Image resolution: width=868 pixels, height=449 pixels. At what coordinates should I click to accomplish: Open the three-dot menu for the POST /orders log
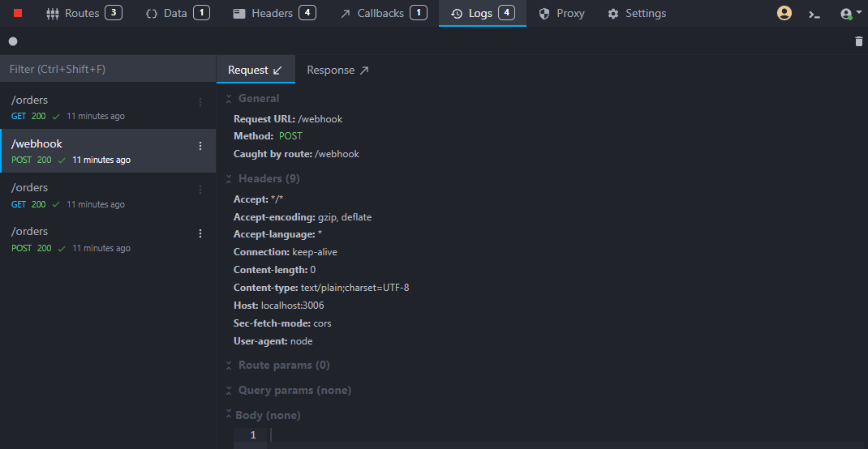(200, 233)
